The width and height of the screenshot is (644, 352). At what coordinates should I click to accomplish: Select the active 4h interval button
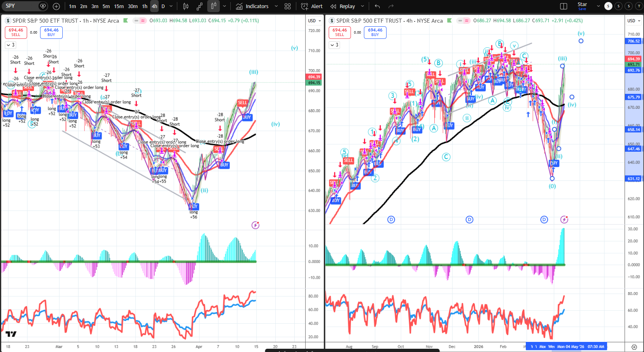(x=154, y=6)
